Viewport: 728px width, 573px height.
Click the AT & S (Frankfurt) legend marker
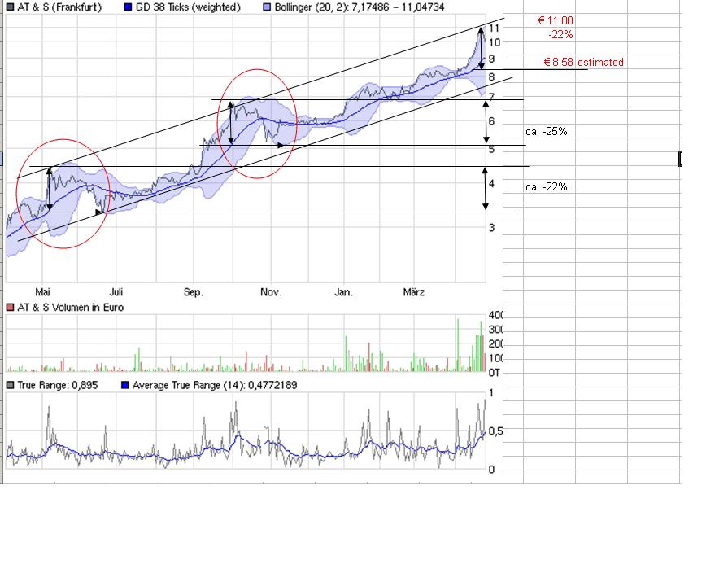click(10, 7)
